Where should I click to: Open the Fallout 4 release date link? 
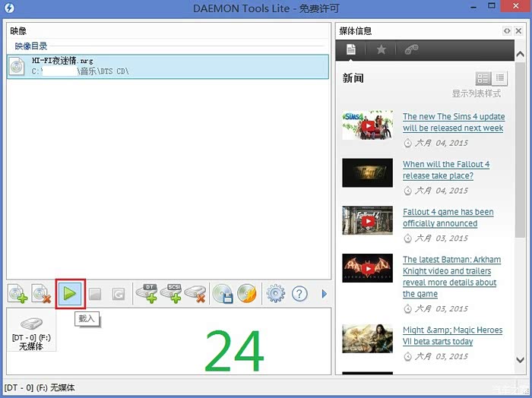click(x=446, y=169)
